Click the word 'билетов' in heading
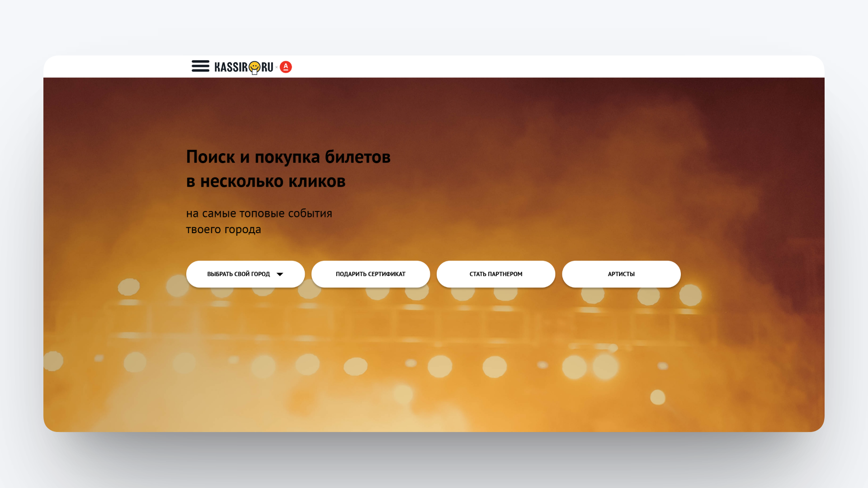This screenshot has height=488, width=868. [x=357, y=157]
